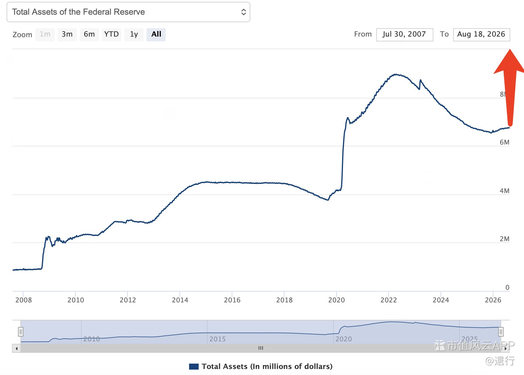Toggle the Total Assets legend series

click(x=261, y=366)
